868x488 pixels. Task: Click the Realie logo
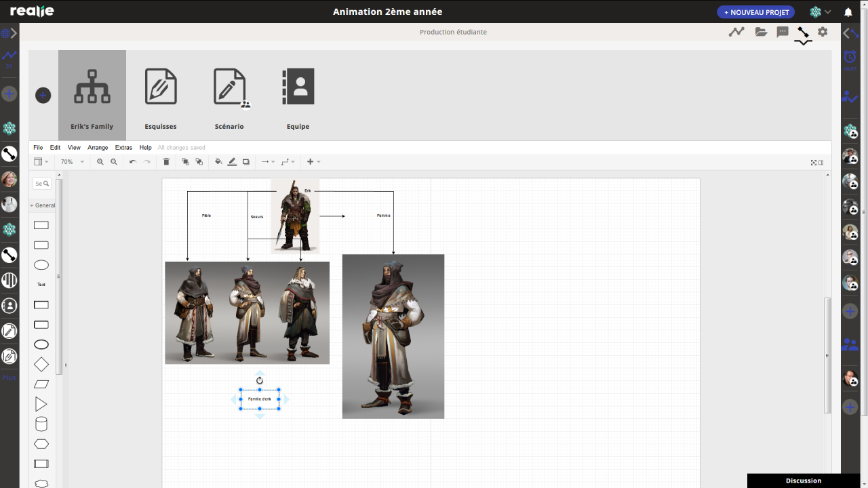[x=32, y=12]
